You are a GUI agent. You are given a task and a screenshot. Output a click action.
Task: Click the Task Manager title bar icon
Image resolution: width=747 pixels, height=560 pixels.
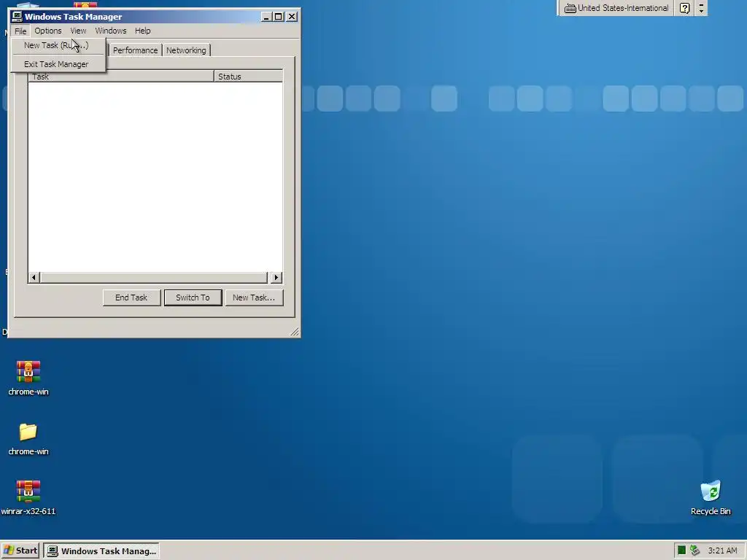pyautogui.click(x=18, y=17)
